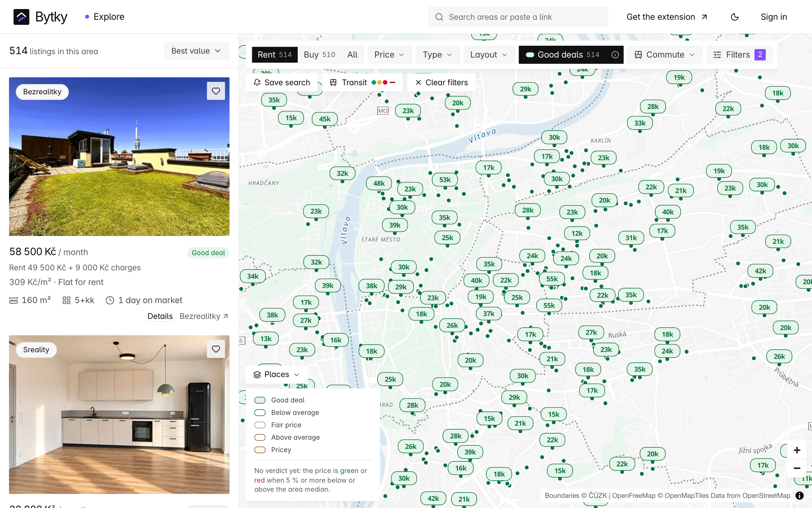Favorite the Sreality listing with heart icon
Image resolution: width=812 pixels, height=508 pixels.
click(216, 349)
